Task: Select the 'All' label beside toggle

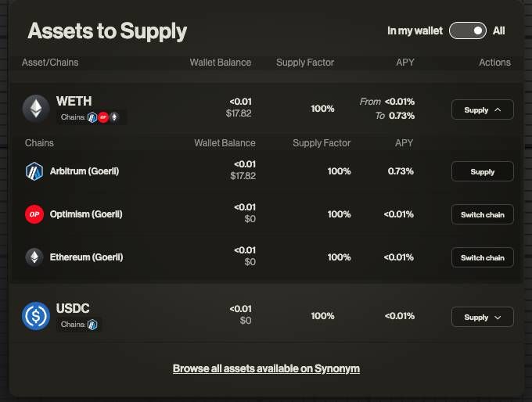Action: 499,31
